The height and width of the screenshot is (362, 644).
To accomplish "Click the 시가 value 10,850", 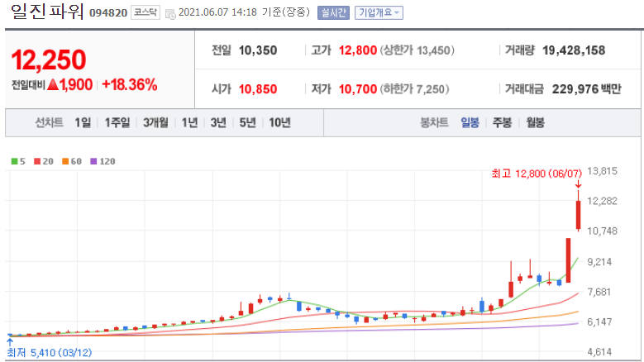I will [x=258, y=89].
